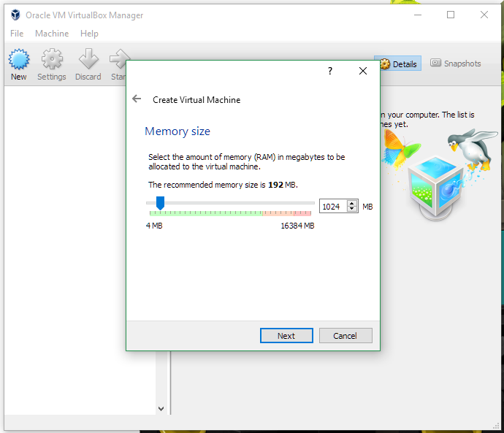The width and height of the screenshot is (504, 433).
Task: Switch to the Details view
Action: [x=398, y=64]
